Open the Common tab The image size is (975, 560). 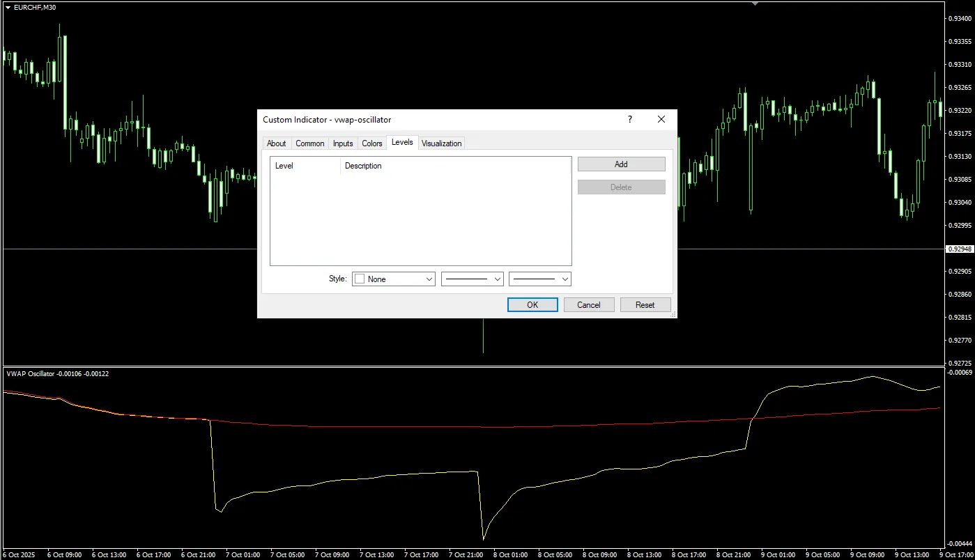(x=309, y=143)
